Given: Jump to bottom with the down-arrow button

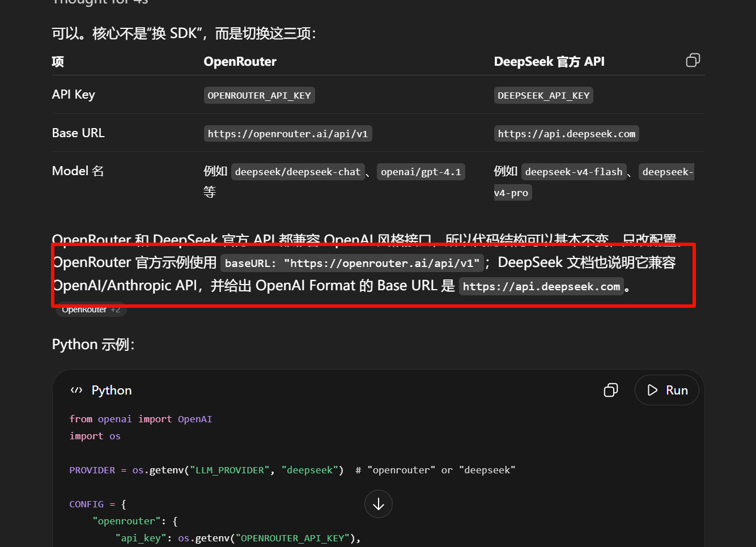Looking at the screenshot, I should 379,504.
